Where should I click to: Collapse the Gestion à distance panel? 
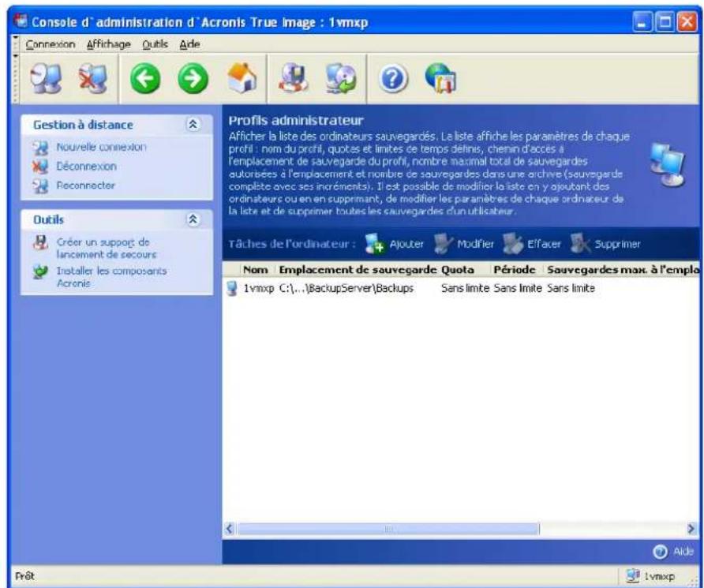coord(193,125)
